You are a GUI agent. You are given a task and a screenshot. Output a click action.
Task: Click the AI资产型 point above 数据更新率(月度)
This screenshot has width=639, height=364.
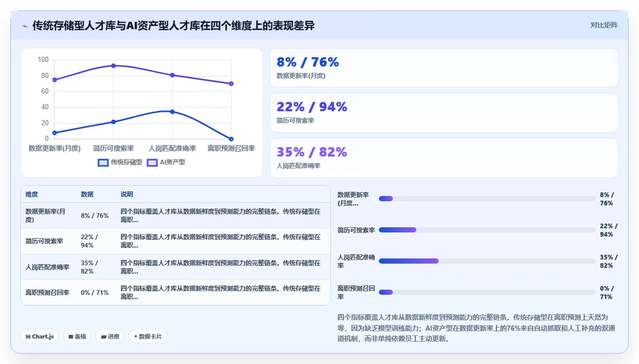[x=55, y=80]
